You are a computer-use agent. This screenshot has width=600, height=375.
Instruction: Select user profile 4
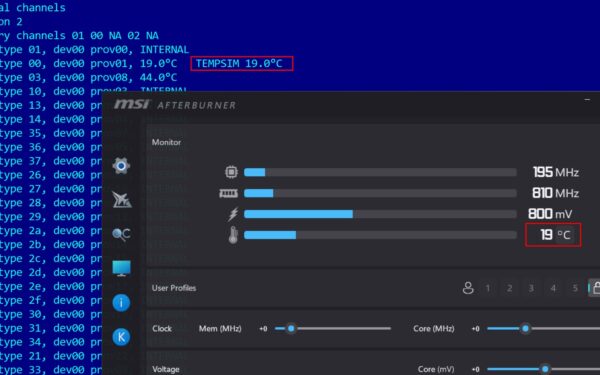553,288
